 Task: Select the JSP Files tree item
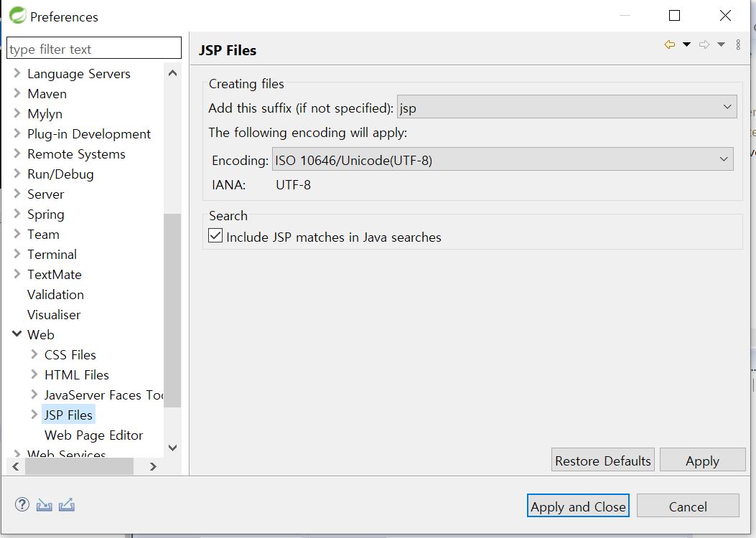tap(68, 415)
